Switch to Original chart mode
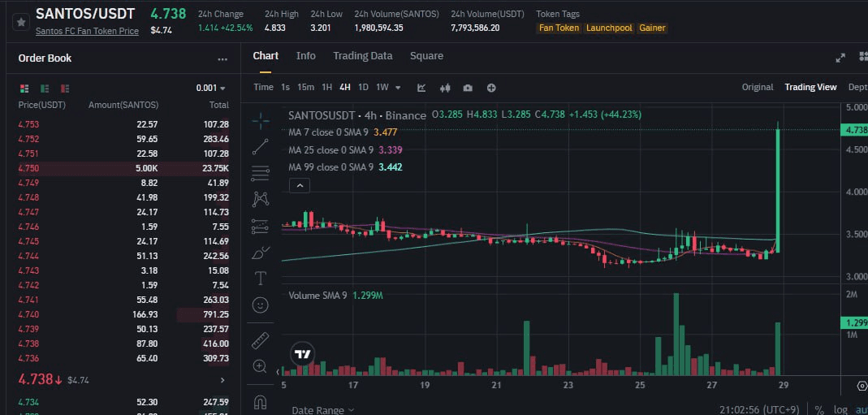This screenshot has height=415, width=868. (x=758, y=87)
